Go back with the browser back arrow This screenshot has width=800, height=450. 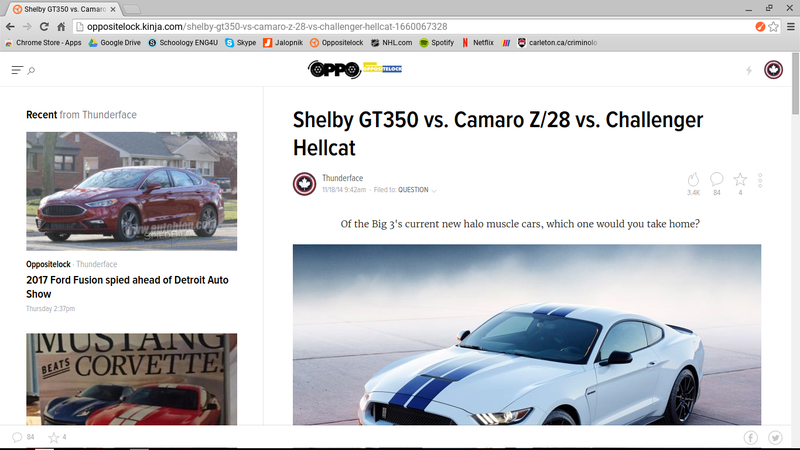point(10,27)
